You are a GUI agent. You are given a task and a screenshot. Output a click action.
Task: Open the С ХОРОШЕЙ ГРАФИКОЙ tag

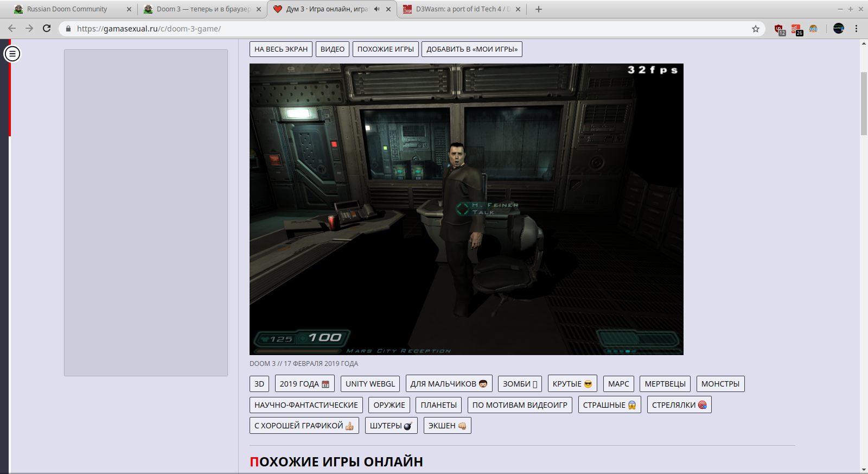(304, 426)
